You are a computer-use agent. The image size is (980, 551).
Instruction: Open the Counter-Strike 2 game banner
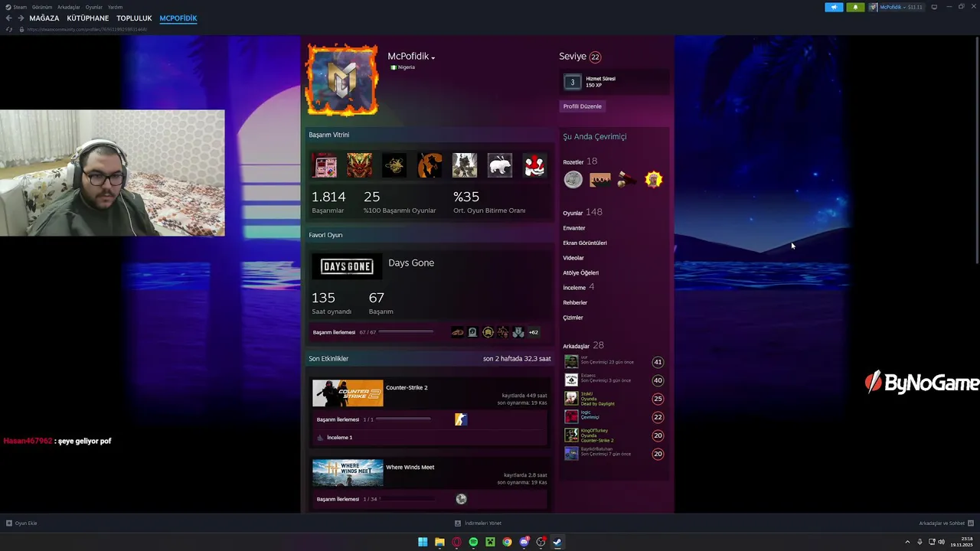348,393
